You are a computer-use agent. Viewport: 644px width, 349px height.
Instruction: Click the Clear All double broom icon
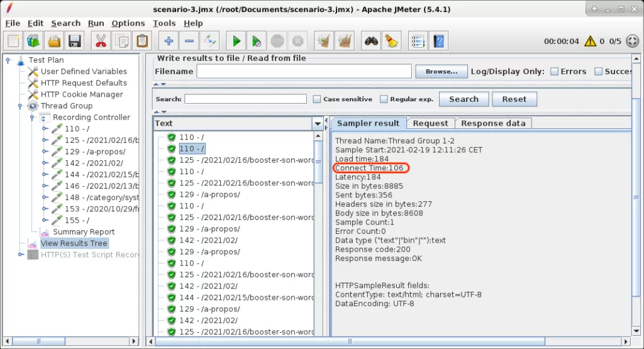click(345, 41)
